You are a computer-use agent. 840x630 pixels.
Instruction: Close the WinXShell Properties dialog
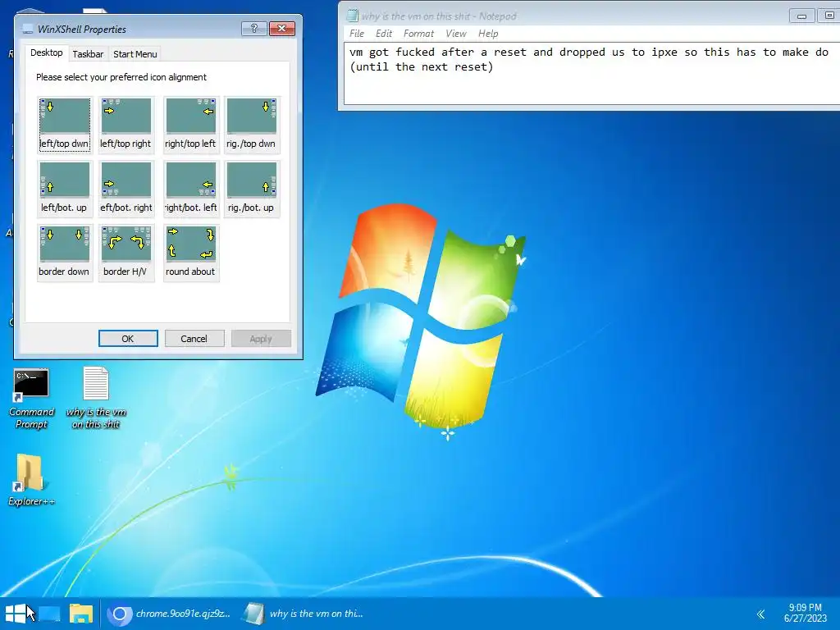(x=282, y=29)
